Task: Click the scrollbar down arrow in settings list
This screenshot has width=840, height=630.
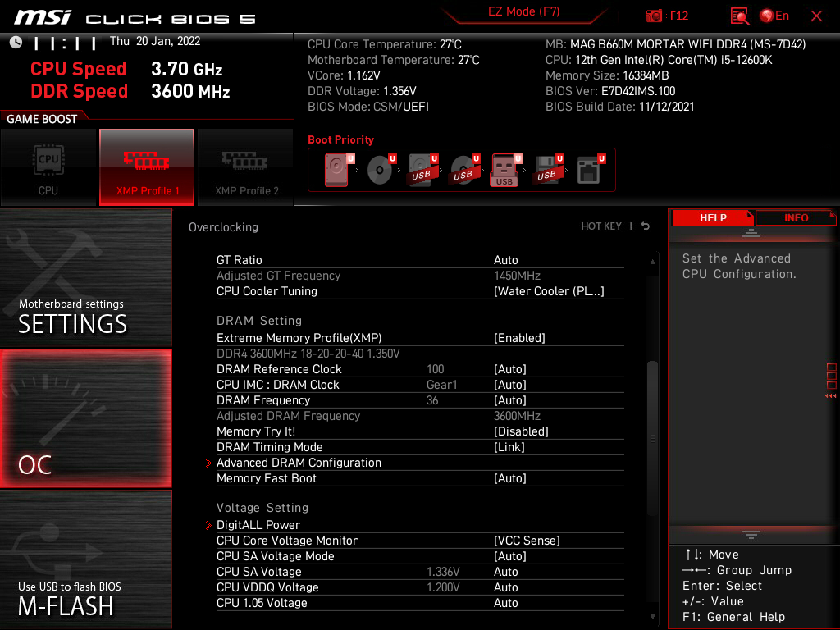Action: (652, 617)
